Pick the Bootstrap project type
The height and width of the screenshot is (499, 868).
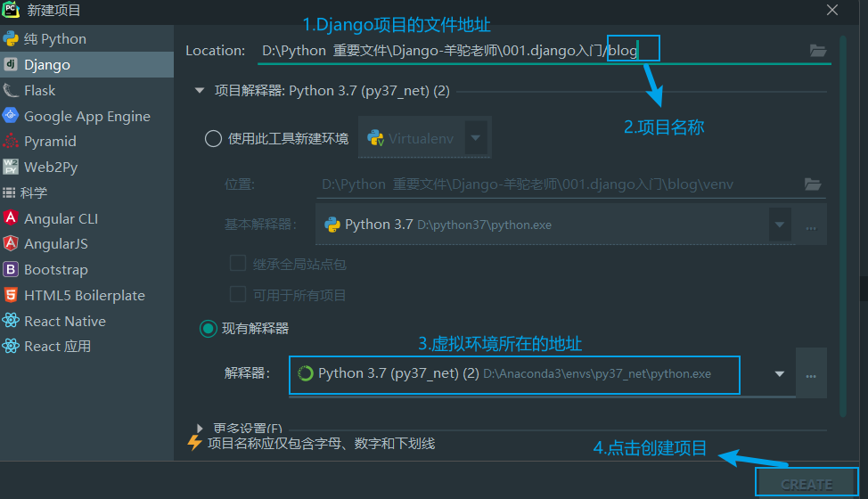point(87,269)
